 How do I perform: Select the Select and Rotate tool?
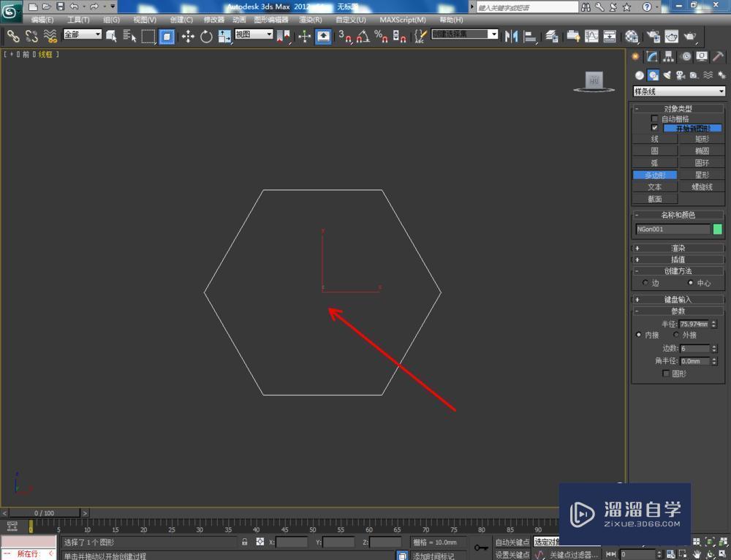click(x=206, y=36)
